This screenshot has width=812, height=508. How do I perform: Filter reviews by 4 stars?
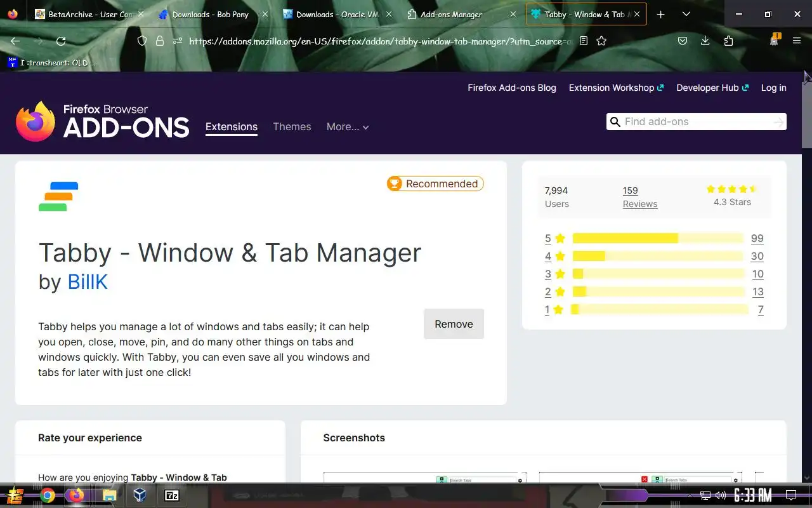coord(554,257)
